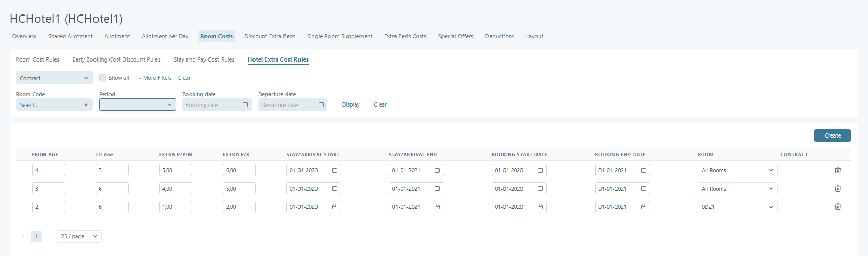
Task: Click the Display link
Action: point(351,104)
